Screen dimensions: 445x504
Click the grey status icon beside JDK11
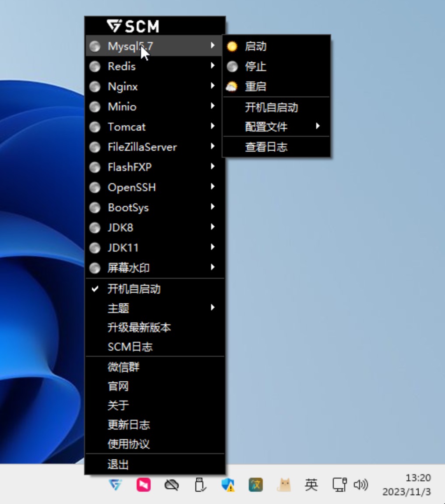(x=95, y=248)
